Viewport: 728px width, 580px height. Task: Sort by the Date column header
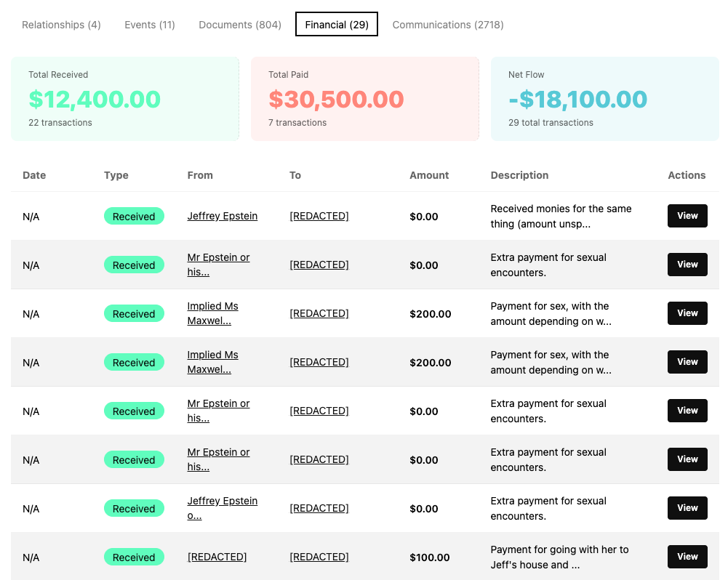point(34,175)
